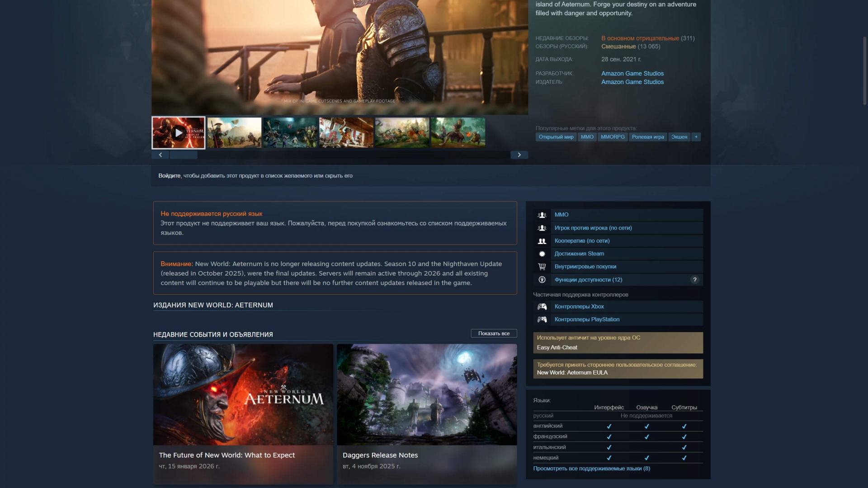This screenshot has width=868, height=488.
Task: Open The Future of New World announcement
Action: coord(226,455)
